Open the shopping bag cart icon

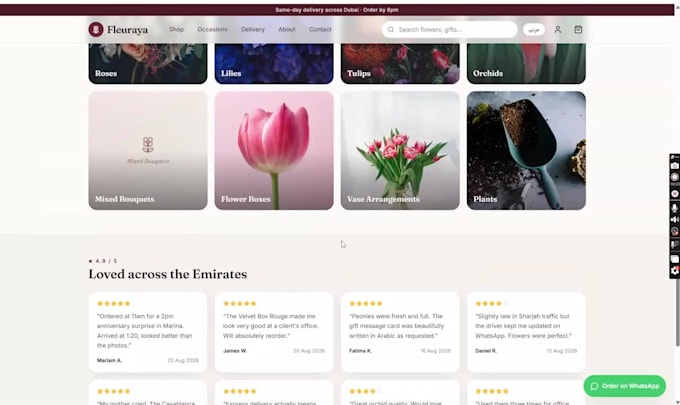[x=578, y=29]
